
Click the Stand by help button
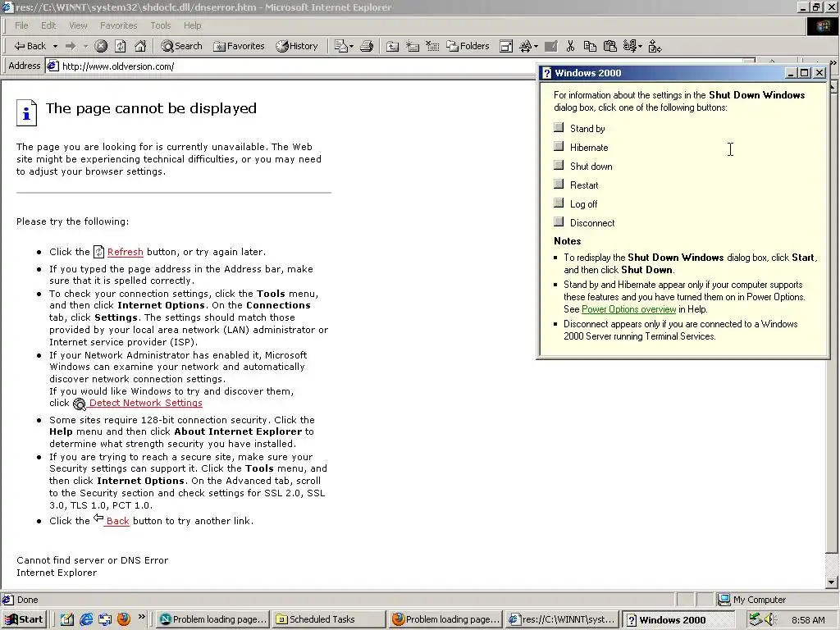[559, 127]
